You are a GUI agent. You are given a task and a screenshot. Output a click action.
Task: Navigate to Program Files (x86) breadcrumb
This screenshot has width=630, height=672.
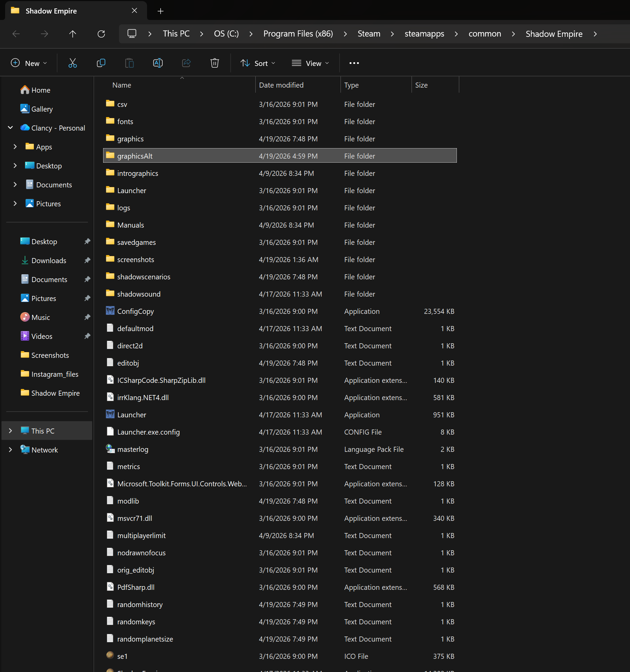298,34
